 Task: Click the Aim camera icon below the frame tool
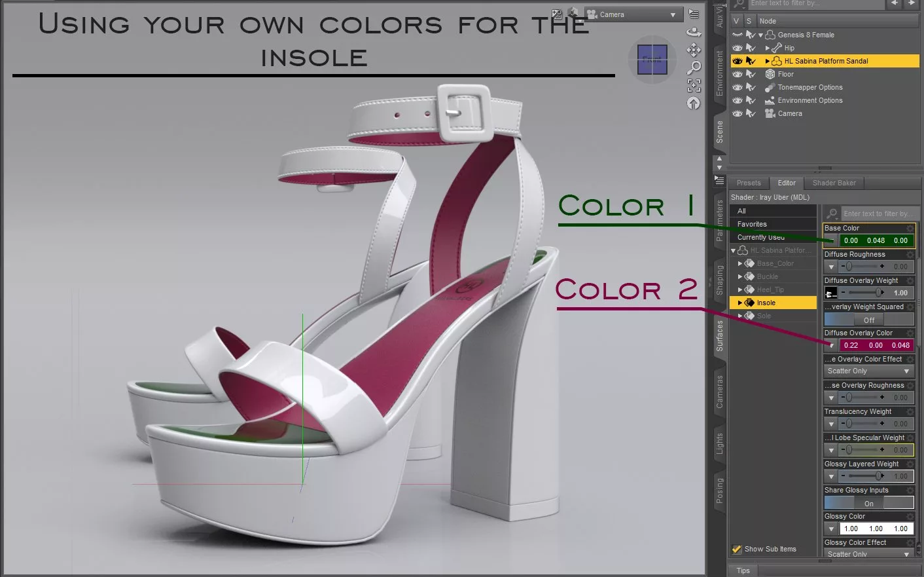click(x=694, y=103)
